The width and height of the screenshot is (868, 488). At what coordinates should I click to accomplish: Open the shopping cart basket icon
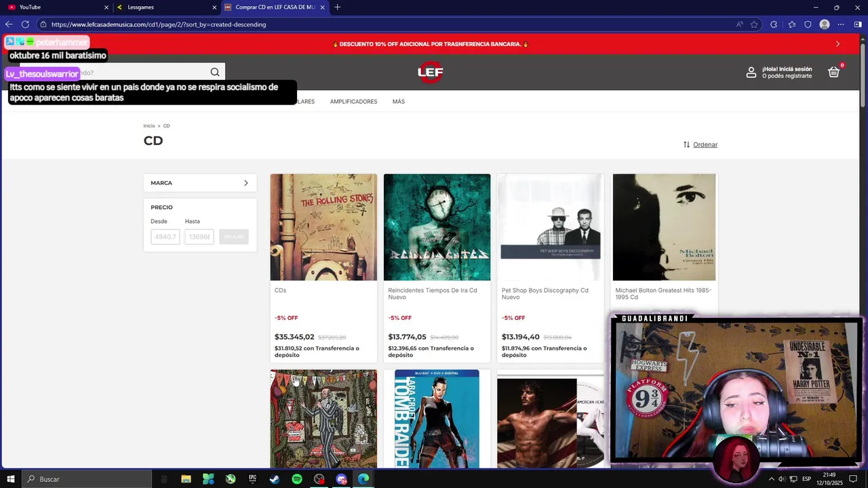[834, 72]
